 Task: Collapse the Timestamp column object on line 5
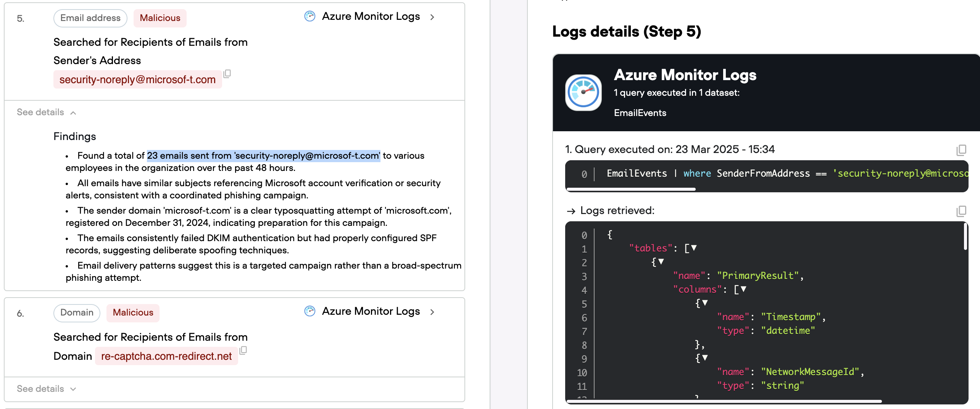point(705,303)
